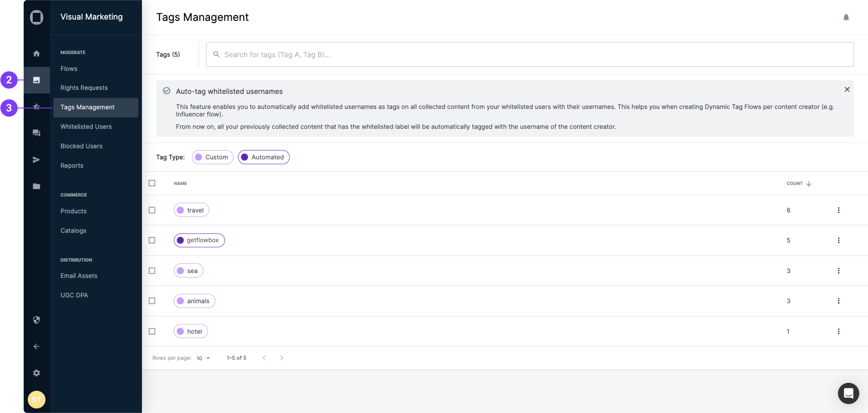Open the chat bubbles sidebar icon
868x413 pixels.
[36, 133]
